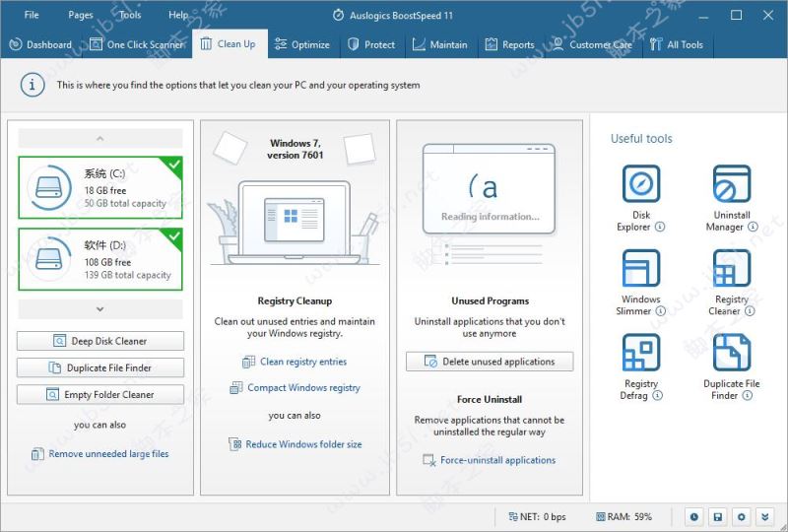Switch to the Dashboard tab

click(41, 44)
